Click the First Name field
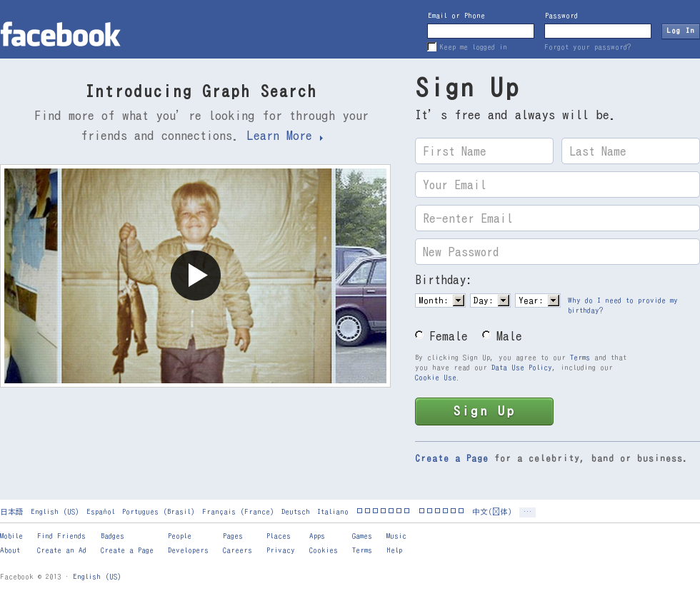Screen dimensions: 700x596 484,151
